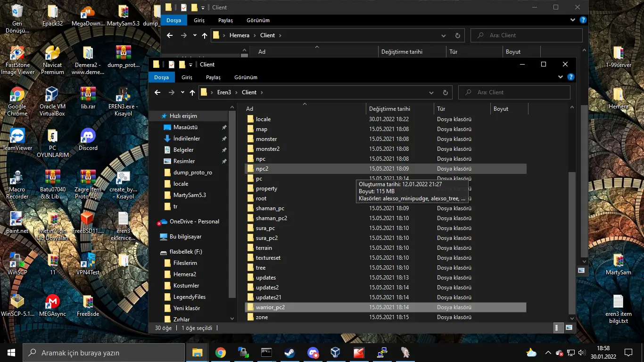644x362 pixels.
Task: Unpin Masaüstü from quick access
Action: point(224,127)
